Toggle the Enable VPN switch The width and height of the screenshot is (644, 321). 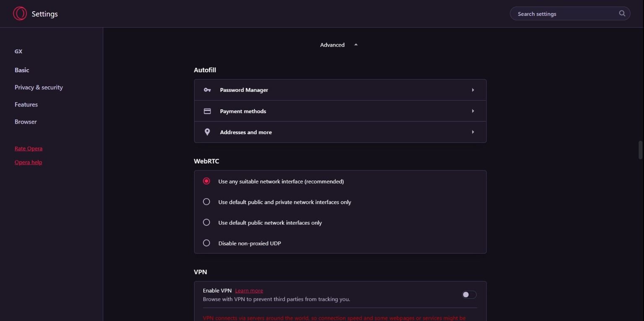coord(469,295)
